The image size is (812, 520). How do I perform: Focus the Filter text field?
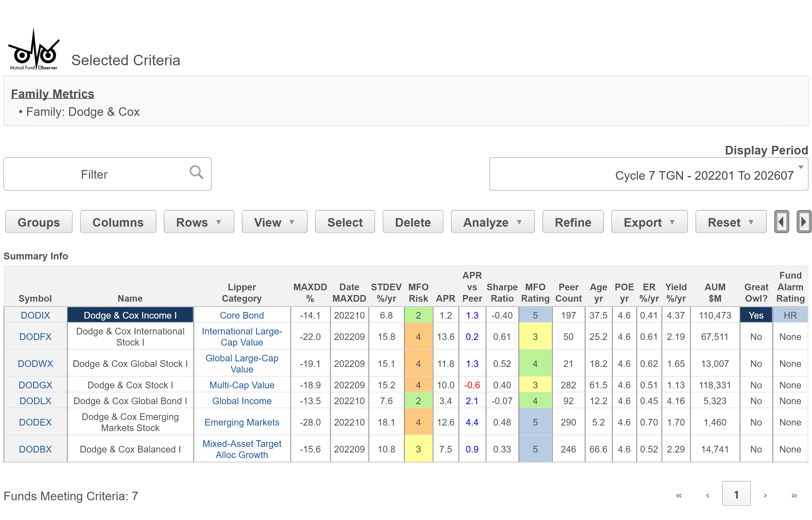[107, 174]
